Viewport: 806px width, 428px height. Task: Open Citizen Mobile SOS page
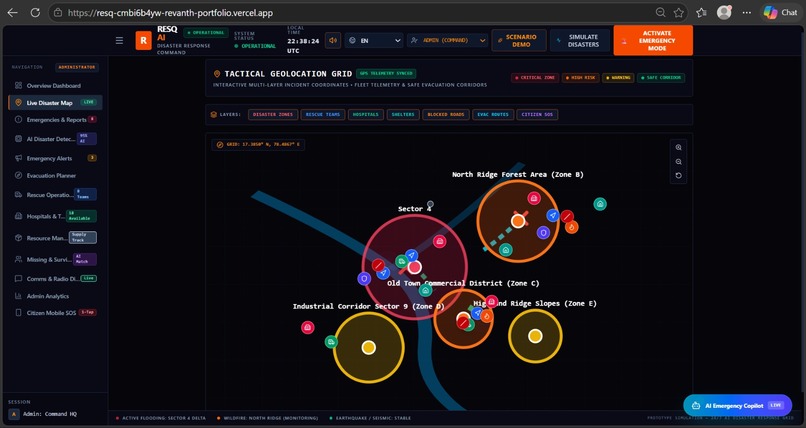coord(55,312)
